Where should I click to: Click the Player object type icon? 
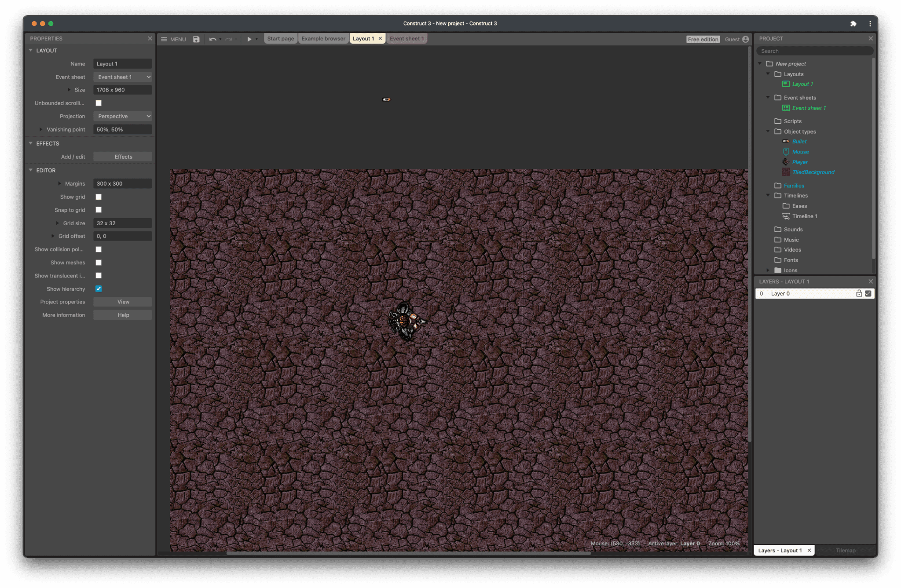785,161
